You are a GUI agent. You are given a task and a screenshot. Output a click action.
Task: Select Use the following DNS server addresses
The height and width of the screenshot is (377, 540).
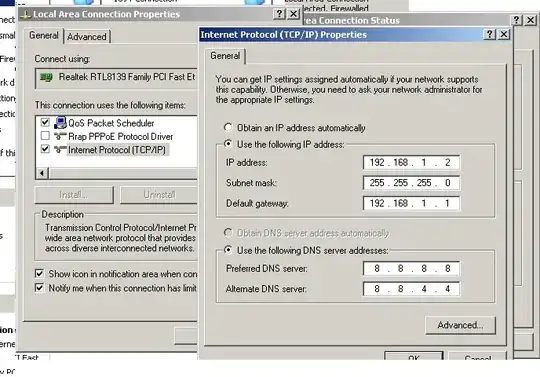coord(228,250)
